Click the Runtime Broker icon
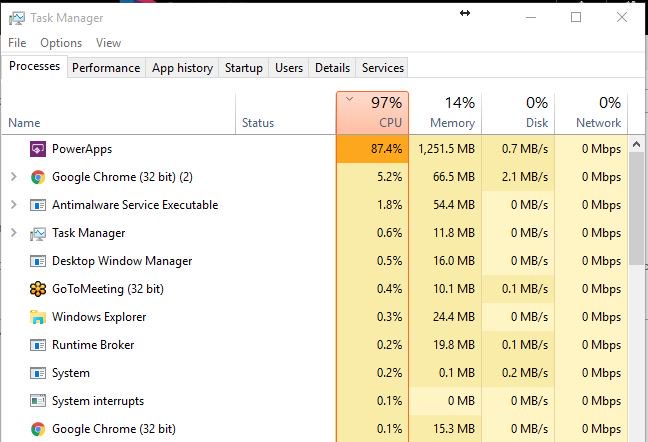The height and width of the screenshot is (442, 648). pyautogui.click(x=38, y=345)
